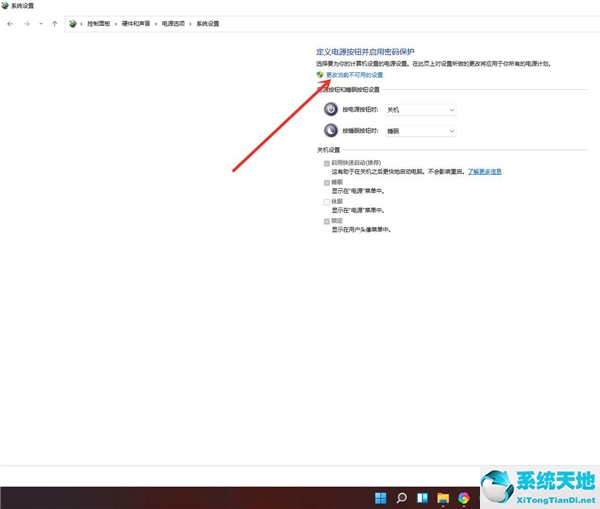Toggle the 睡眠 checkbox under 关机设置
This screenshot has height=509, width=600.
point(327,183)
